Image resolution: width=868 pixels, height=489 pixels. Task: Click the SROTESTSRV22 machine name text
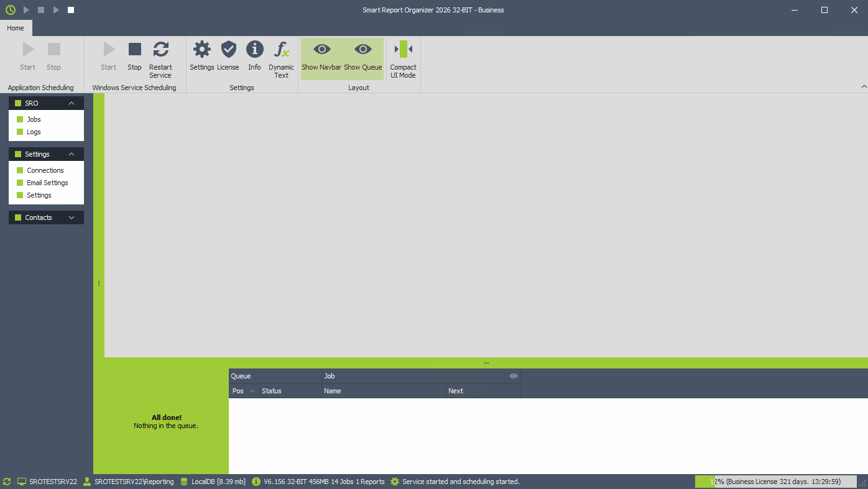pyautogui.click(x=53, y=482)
